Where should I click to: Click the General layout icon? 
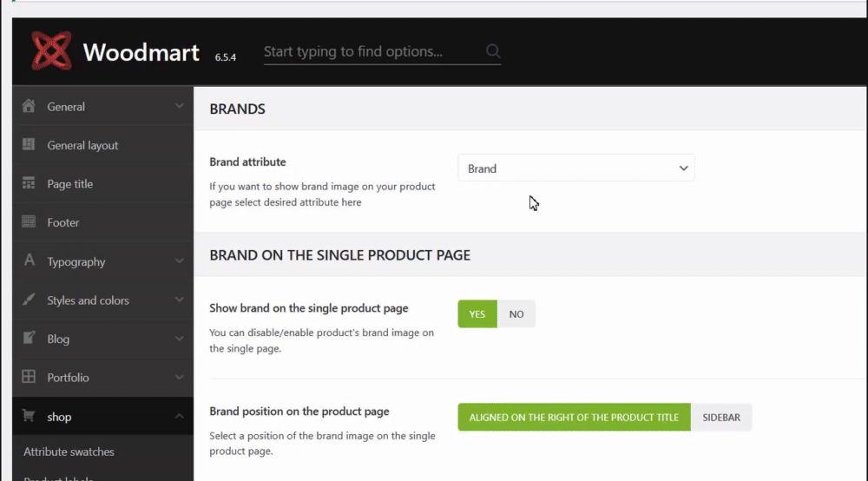click(29, 145)
